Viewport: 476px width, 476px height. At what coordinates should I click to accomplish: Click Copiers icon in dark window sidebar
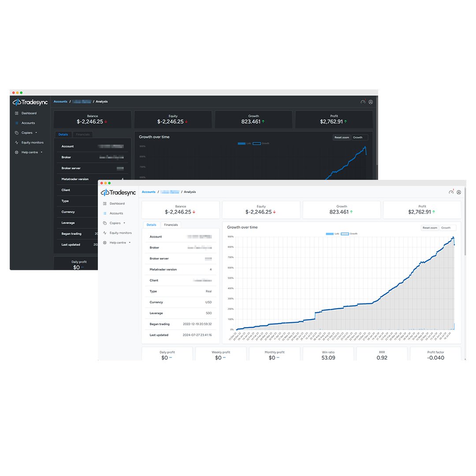(17, 133)
